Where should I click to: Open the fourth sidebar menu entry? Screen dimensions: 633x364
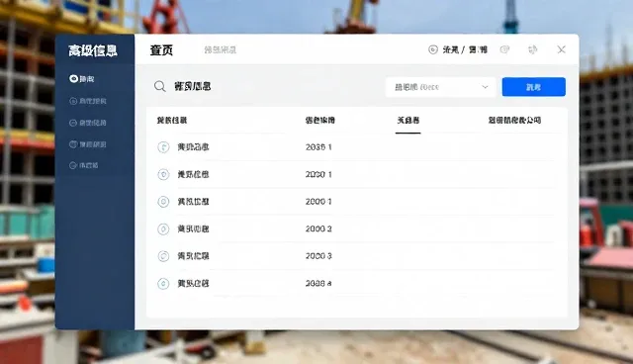[x=88, y=144]
